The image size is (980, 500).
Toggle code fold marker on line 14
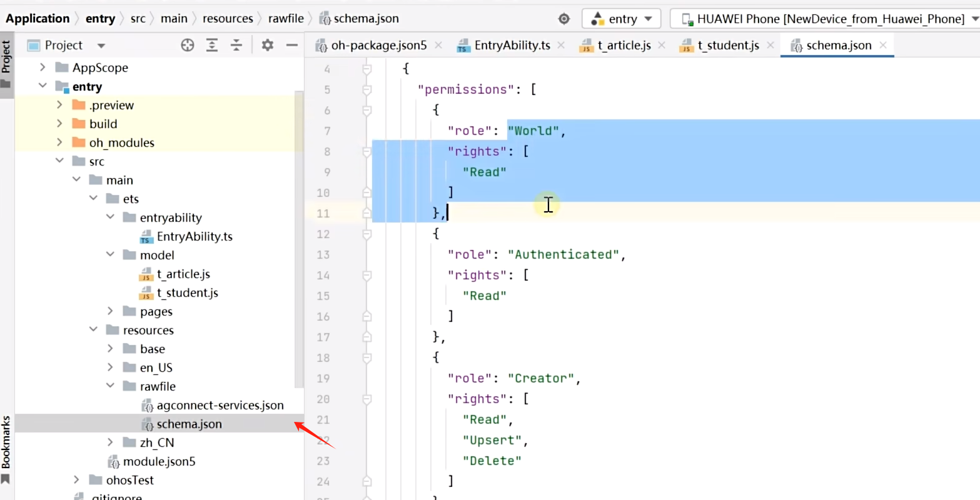[x=366, y=276]
